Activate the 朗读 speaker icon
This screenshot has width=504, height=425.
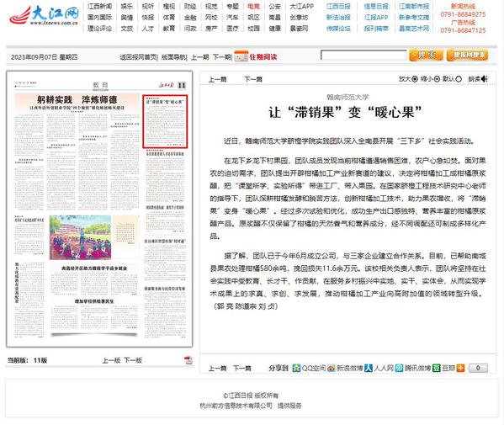pyautogui.click(x=485, y=79)
